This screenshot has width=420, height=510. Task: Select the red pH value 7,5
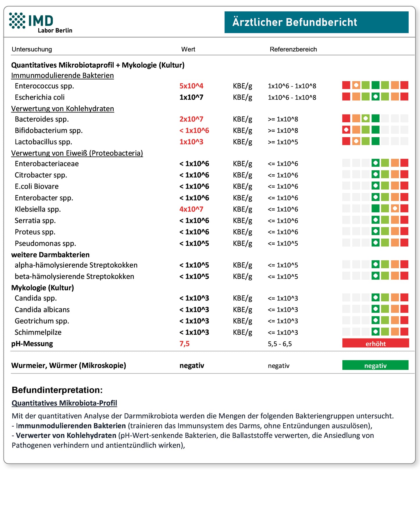click(x=185, y=344)
